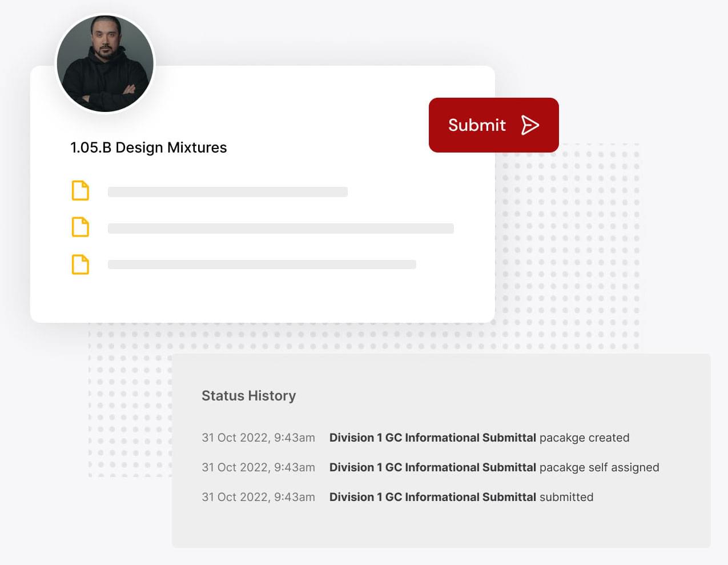Select the timestamp of the self assigned entry

[258, 467]
